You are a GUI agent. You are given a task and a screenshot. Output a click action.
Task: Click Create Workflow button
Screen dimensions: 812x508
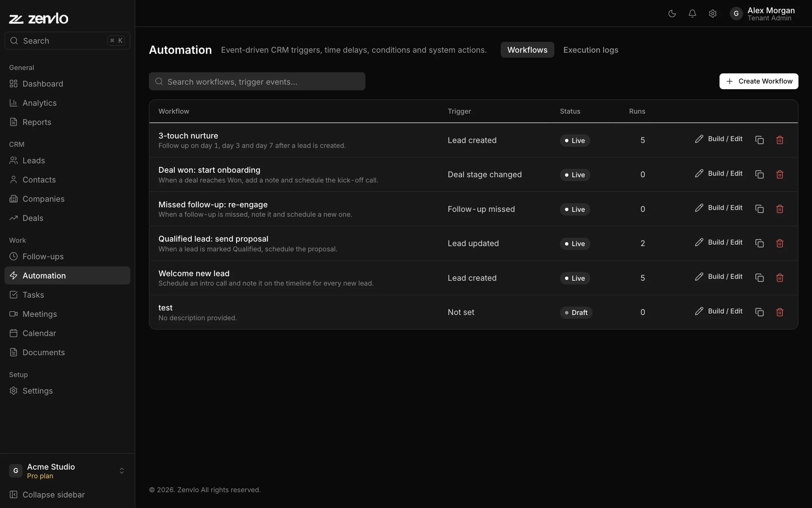(x=759, y=81)
